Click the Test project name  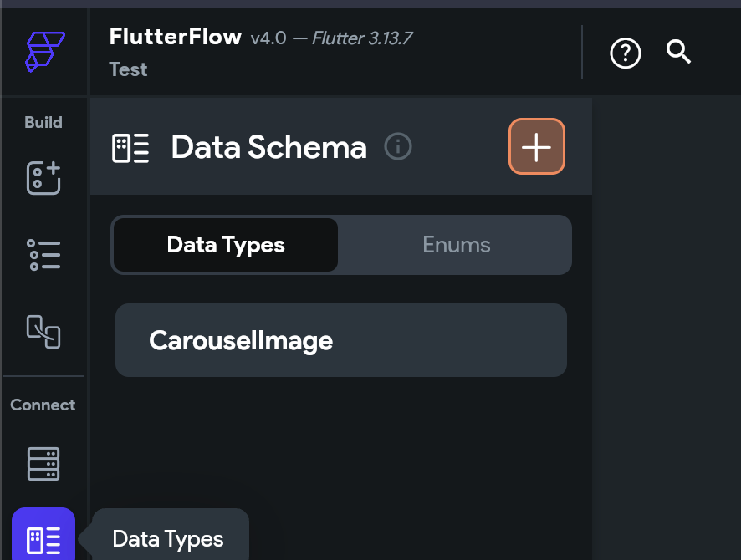coord(128,69)
